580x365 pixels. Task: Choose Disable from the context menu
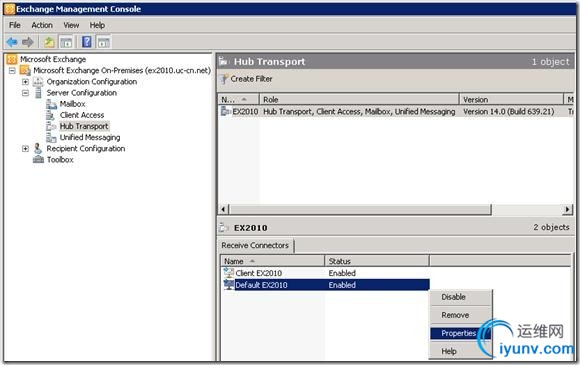click(x=461, y=297)
